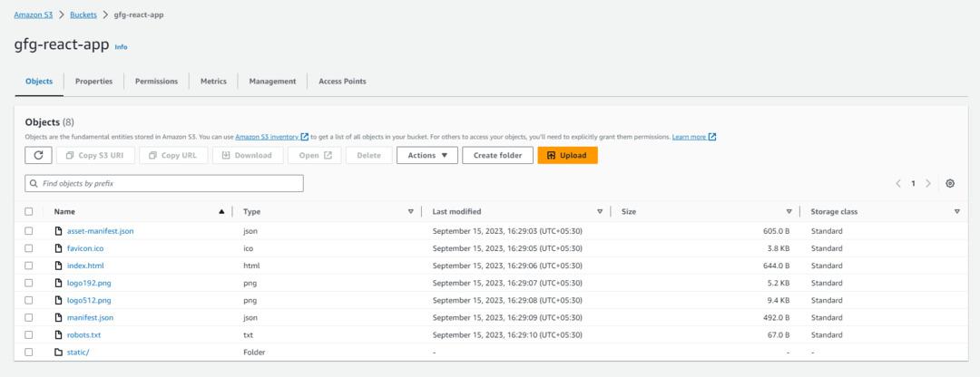This screenshot has height=377, width=980.
Task: Go to next page arrow
Action: click(x=928, y=183)
